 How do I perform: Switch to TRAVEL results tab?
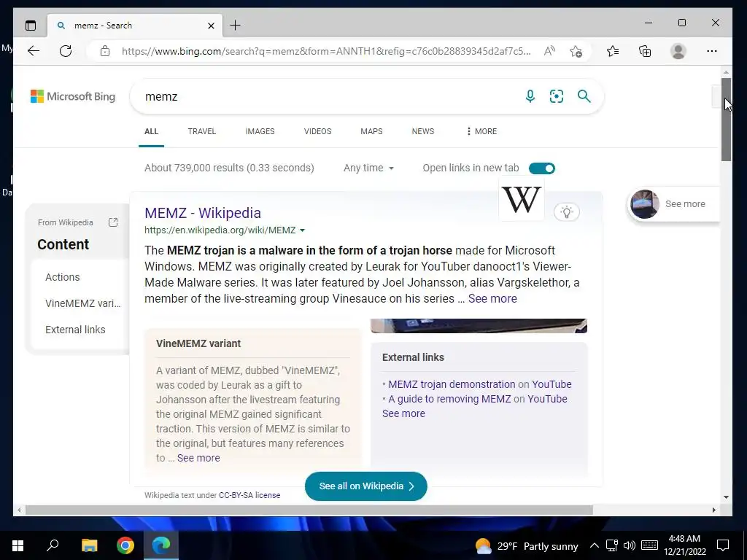coord(201,131)
